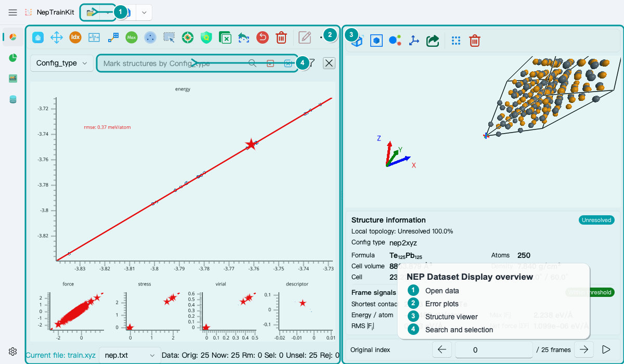The image size is (624, 364).
Task: Go to next frame with right arrow
Action: coord(584,349)
